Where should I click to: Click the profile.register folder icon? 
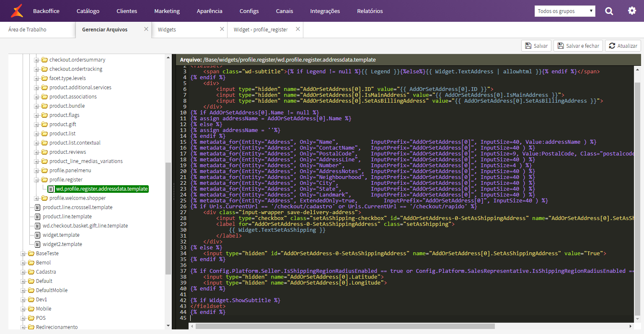(44, 180)
